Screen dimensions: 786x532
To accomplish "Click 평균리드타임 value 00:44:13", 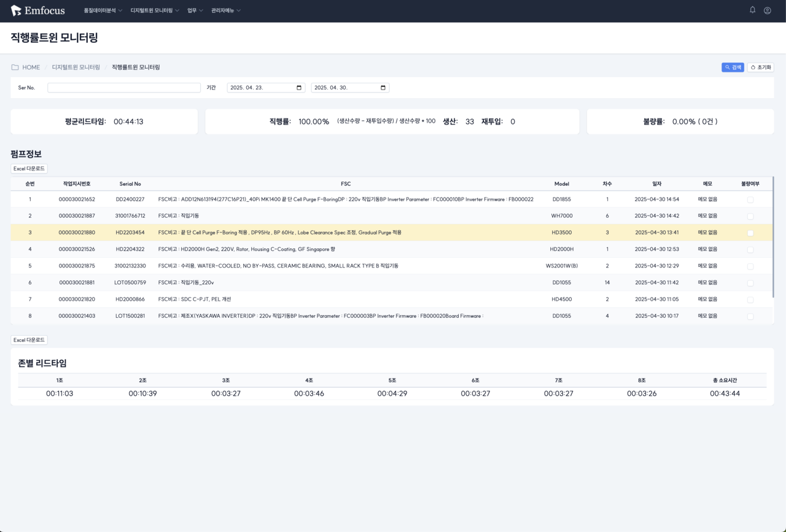I will tap(128, 121).
